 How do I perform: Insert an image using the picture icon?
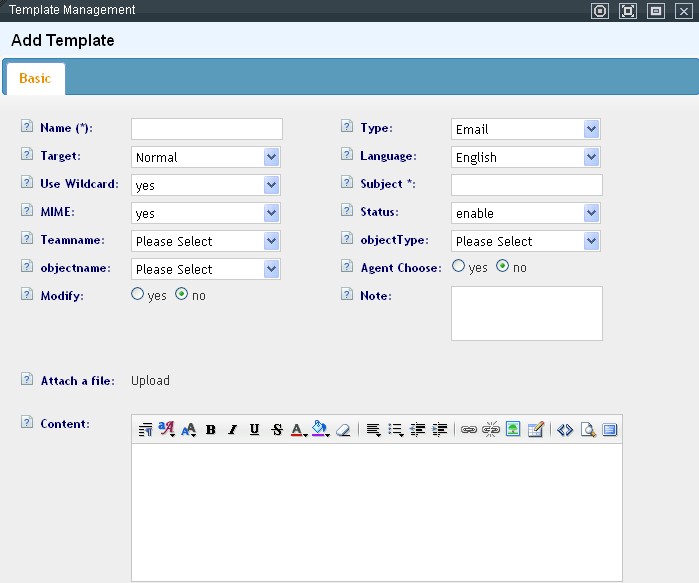[x=512, y=430]
